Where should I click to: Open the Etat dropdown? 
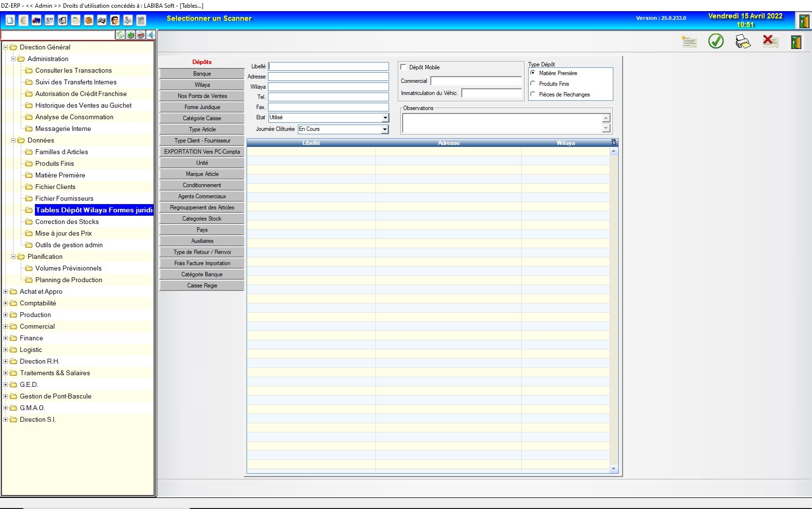coord(385,118)
